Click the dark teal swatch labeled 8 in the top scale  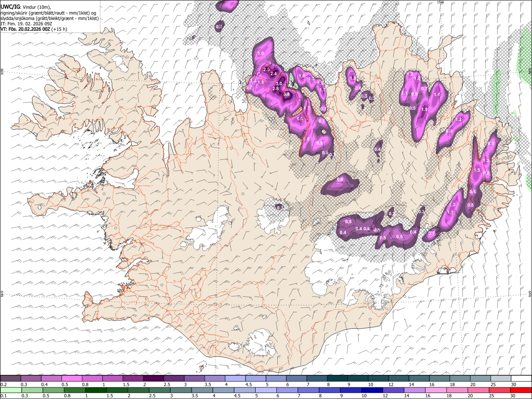click(x=337, y=378)
